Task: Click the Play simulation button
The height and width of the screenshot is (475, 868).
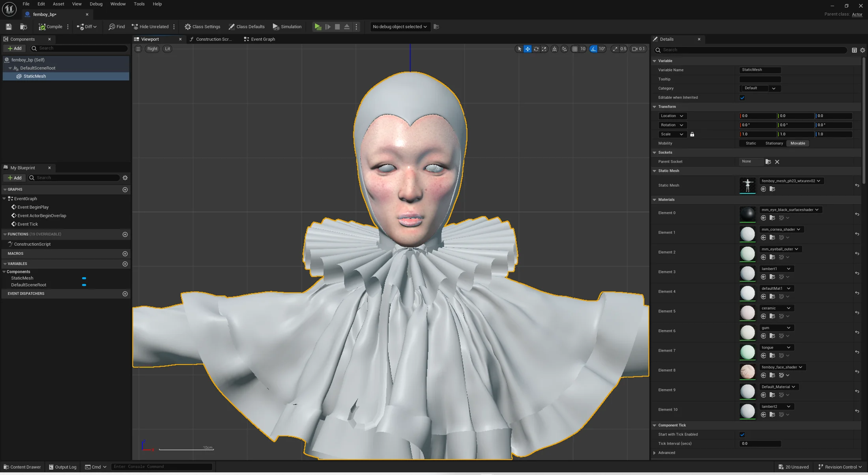Action: (x=318, y=27)
